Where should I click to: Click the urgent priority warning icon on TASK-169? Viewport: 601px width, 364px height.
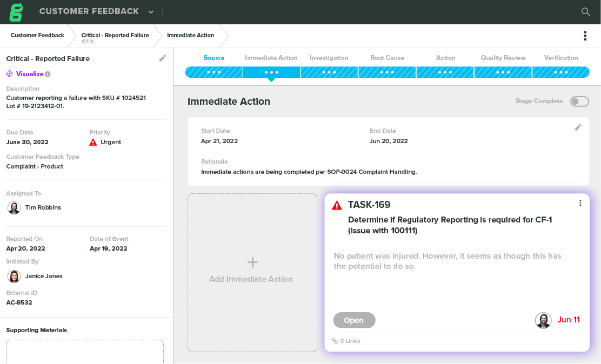pos(337,205)
